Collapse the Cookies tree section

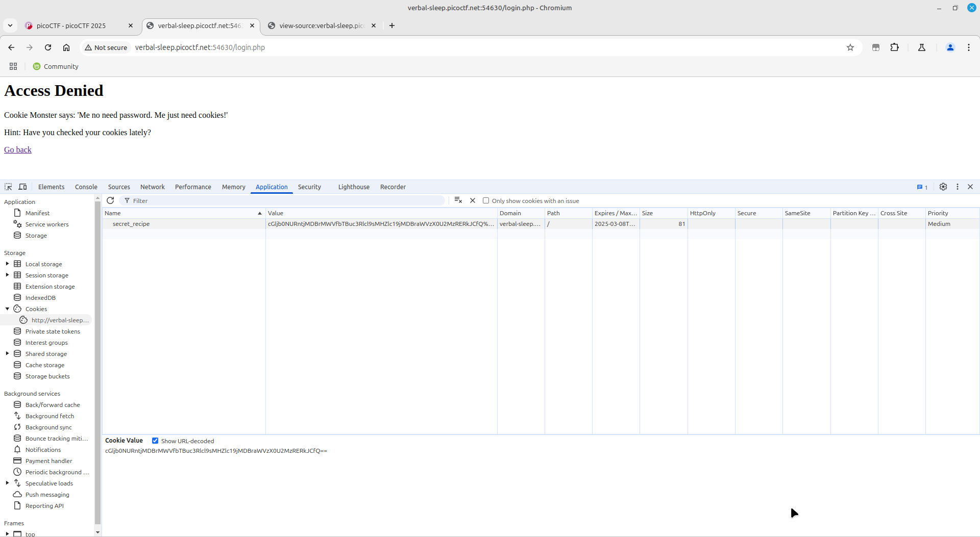coord(7,309)
